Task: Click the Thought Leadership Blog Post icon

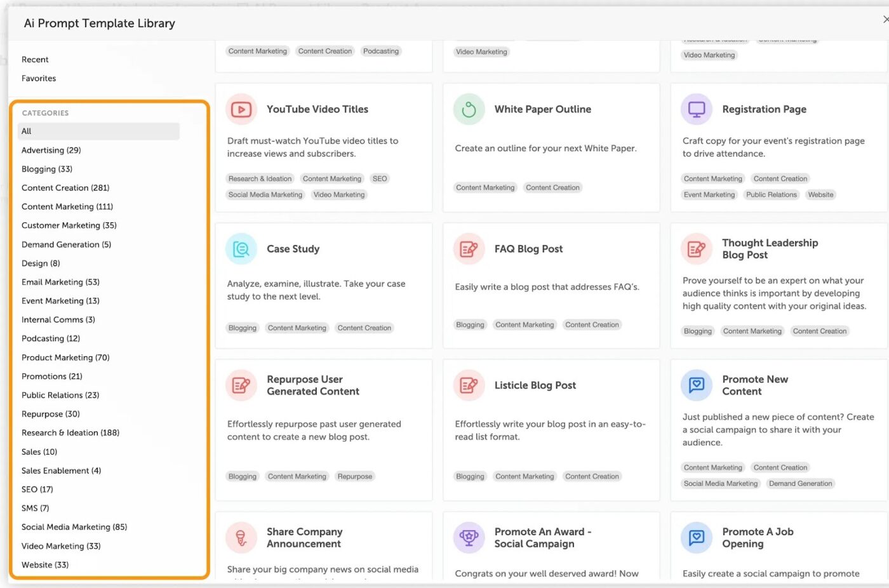Action: pos(696,248)
